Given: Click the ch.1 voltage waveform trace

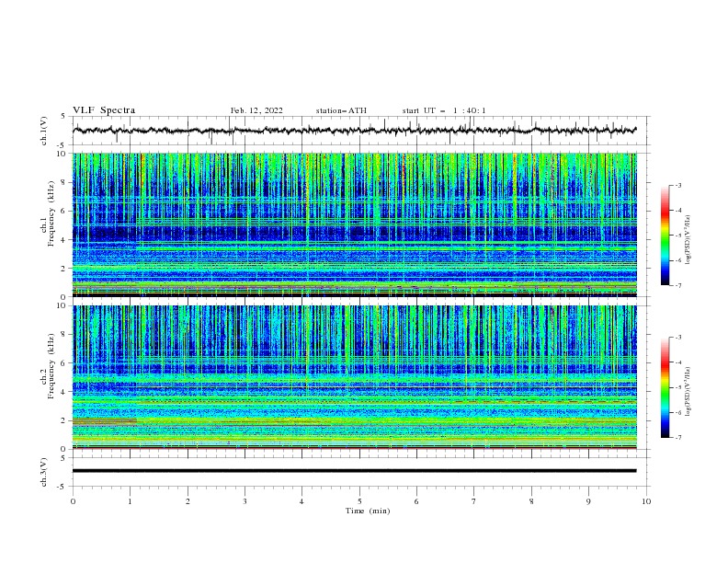Looking at the screenshot, I should click(x=354, y=131).
